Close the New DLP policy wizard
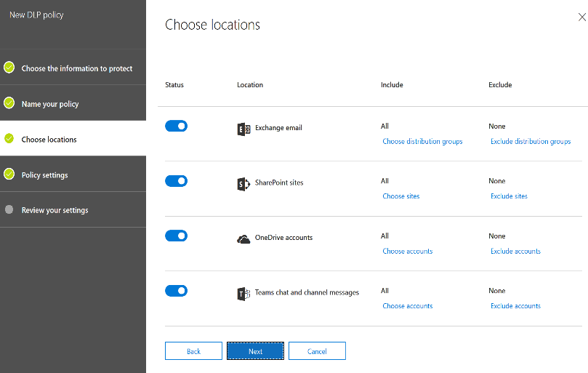Screen dimensions: 588x373 point(582,17)
